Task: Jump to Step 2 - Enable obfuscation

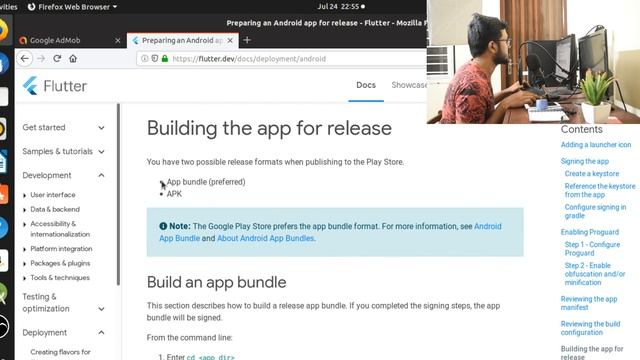Action: click(x=595, y=273)
